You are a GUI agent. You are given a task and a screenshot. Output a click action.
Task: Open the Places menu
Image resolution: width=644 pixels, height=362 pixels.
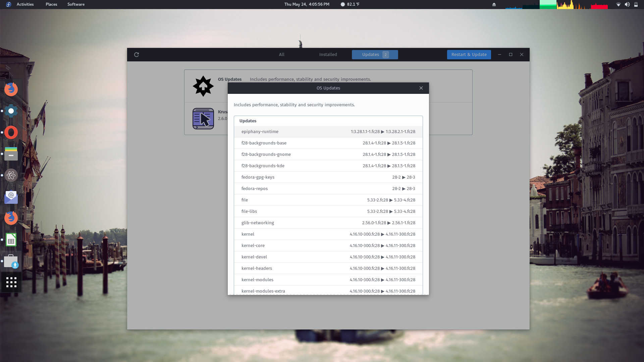coord(51,4)
